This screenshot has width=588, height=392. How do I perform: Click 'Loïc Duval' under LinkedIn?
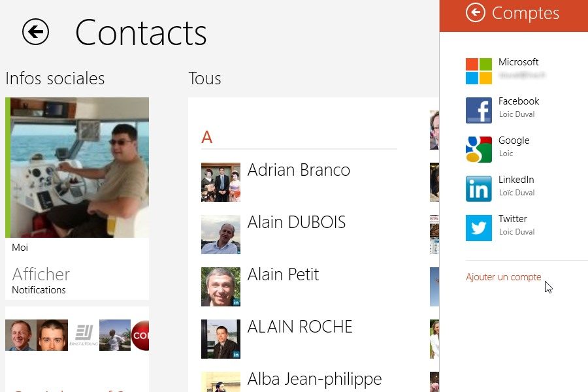pos(517,193)
